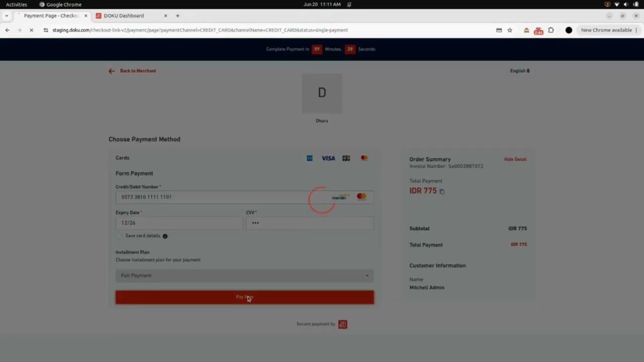The height and width of the screenshot is (362, 644).
Task: Open the volume icon in system tray
Action: (626, 5)
